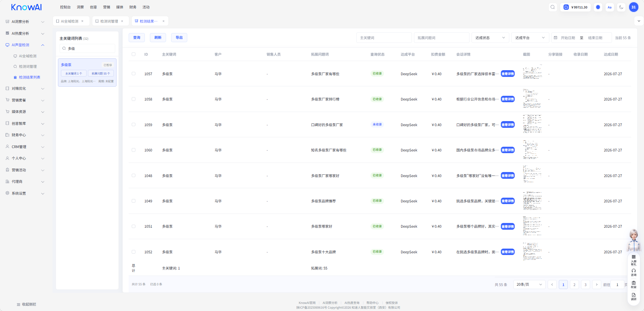Image resolution: width=644 pixels, height=311 pixels.
Task: Check the row checkbox for ID 1057
Action: [134, 74]
